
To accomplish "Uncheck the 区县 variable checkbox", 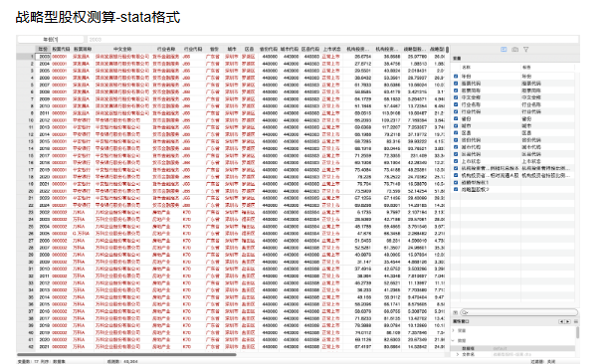I will pos(456,132).
